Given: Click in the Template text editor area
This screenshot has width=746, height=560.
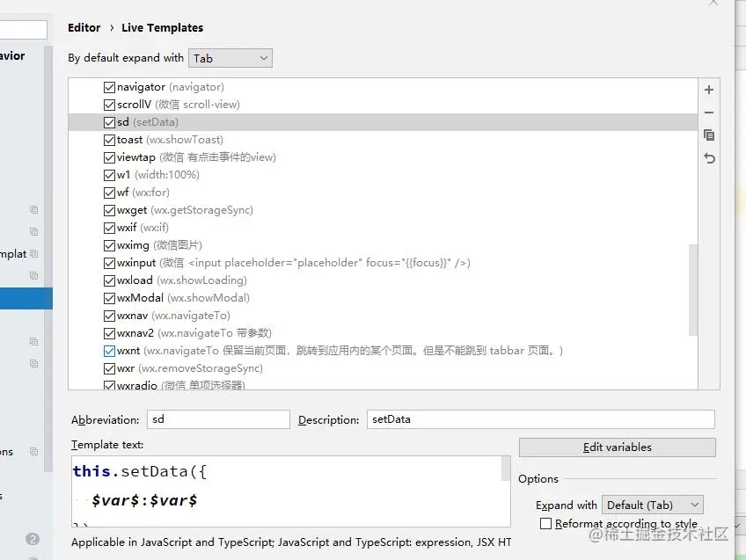Looking at the screenshot, I should coord(287,491).
